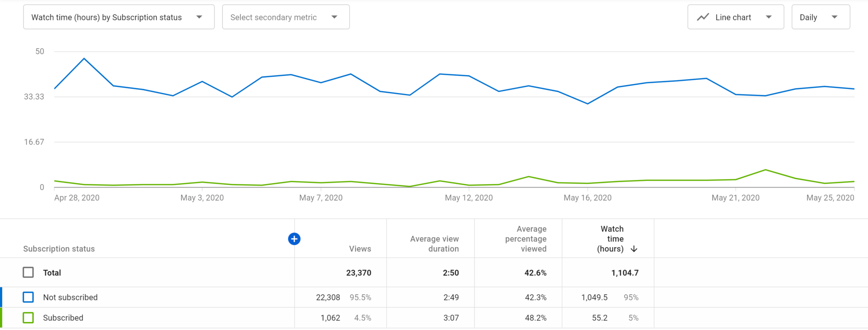Click the line chart icon in the chart selector

tap(702, 17)
